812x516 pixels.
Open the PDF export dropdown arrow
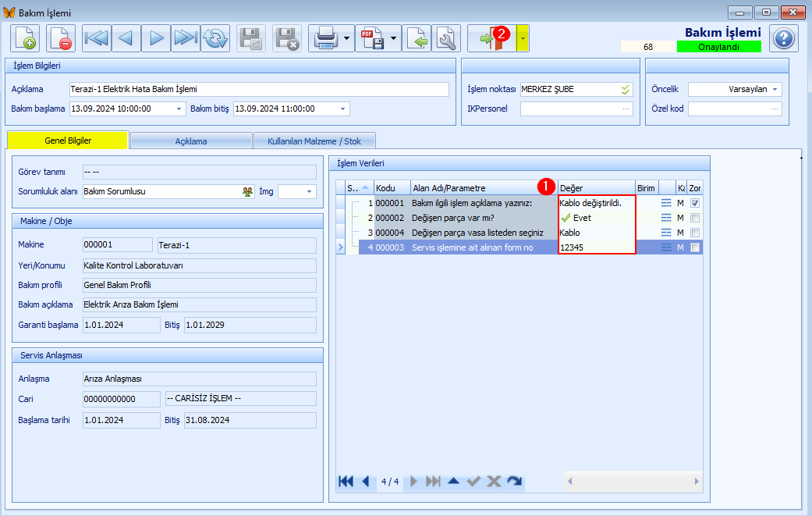point(394,38)
